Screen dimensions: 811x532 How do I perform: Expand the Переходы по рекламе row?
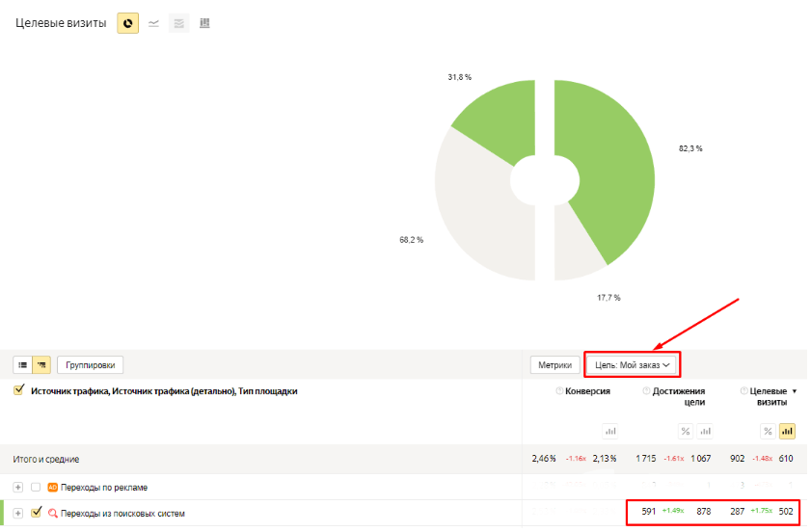(x=18, y=487)
